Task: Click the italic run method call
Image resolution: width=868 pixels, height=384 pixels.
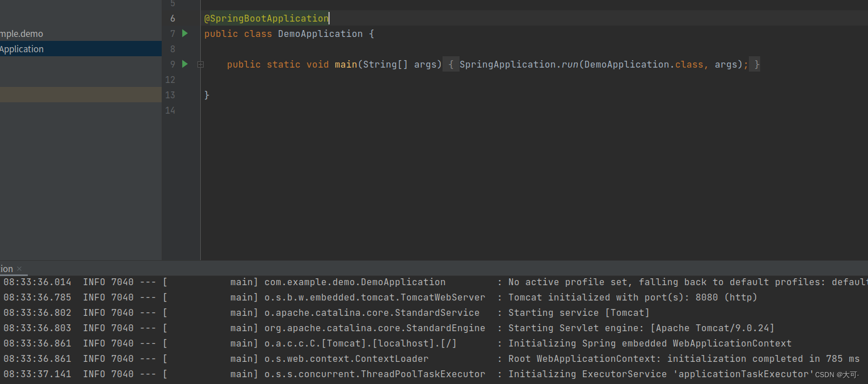Action: tap(570, 64)
